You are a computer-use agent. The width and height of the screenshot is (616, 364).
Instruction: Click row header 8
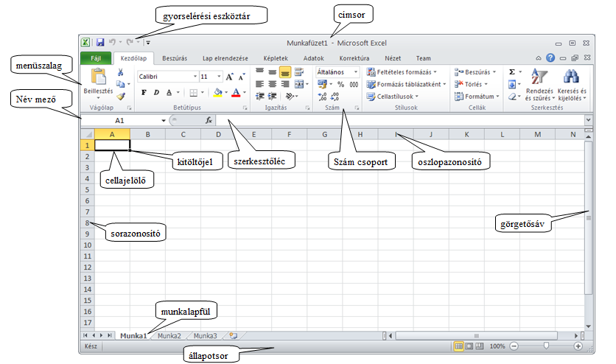point(87,223)
